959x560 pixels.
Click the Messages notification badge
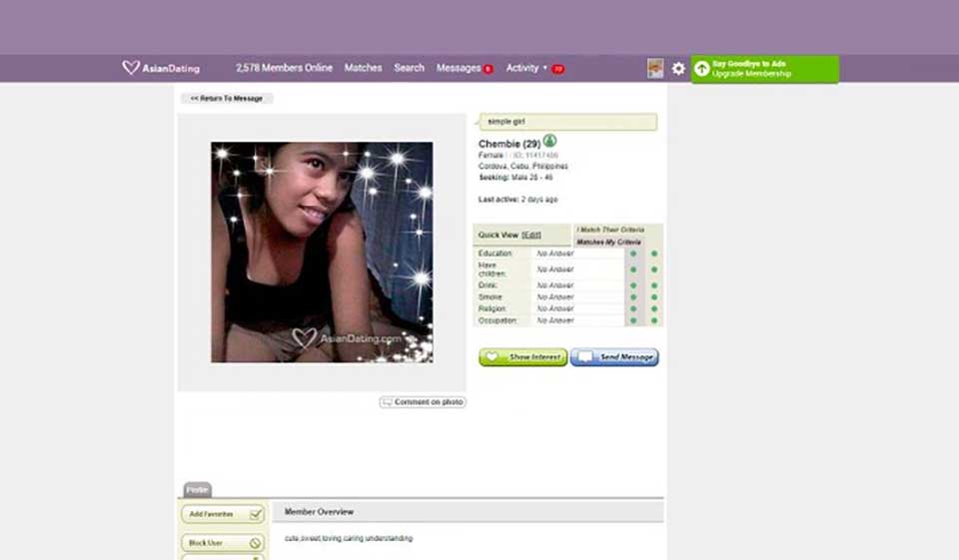(488, 69)
